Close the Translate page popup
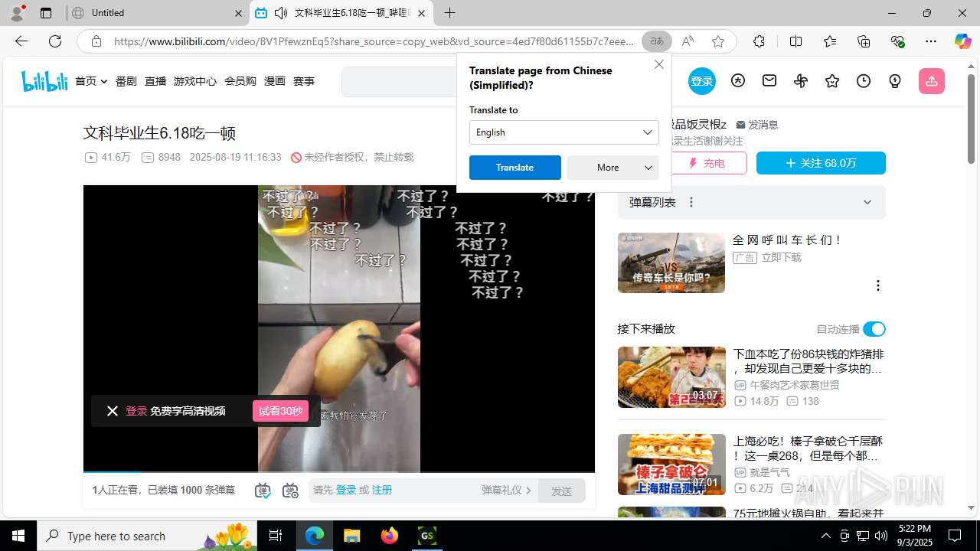 pos(659,64)
